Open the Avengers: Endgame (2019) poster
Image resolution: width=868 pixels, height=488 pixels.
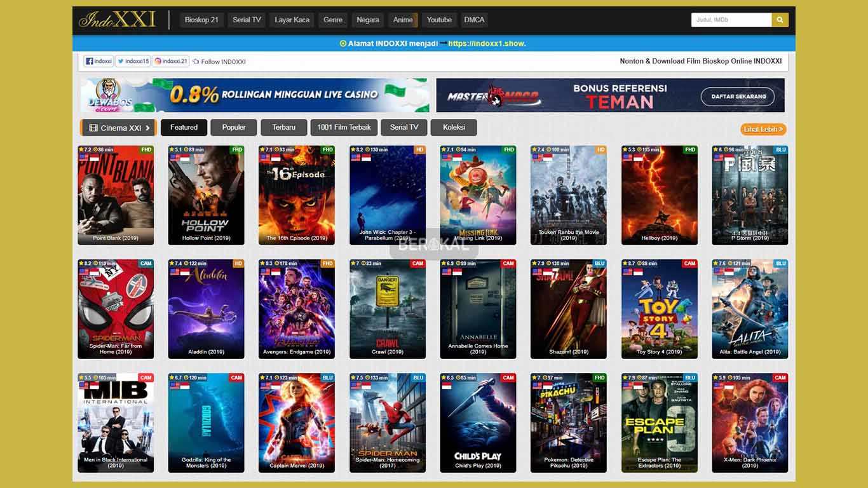coord(297,309)
